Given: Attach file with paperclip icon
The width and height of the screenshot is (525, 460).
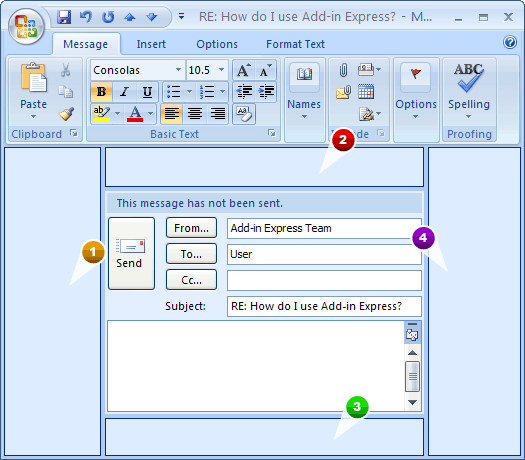Looking at the screenshot, I should 343,70.
